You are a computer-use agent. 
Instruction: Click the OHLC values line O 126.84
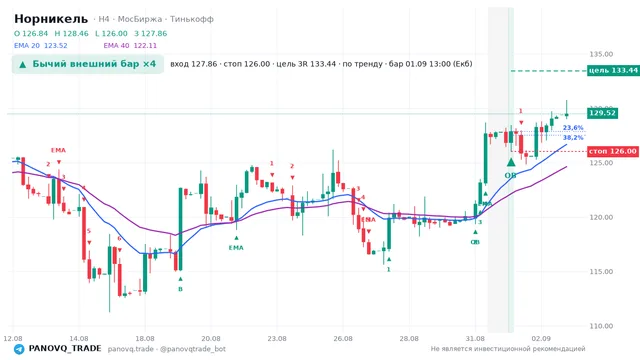tap(91, 33)
